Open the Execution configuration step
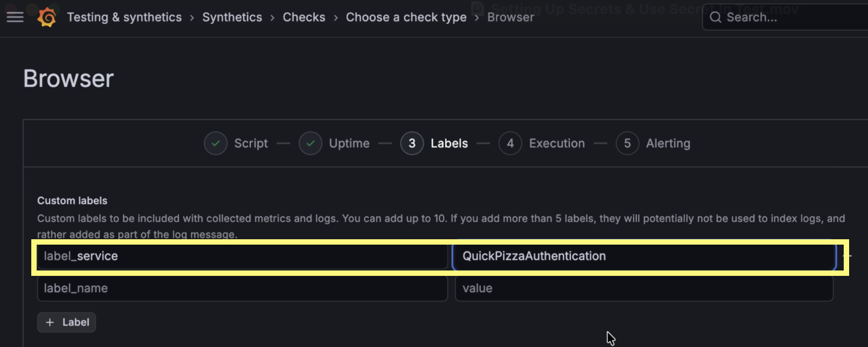Screen dimensions: 868x347 pos(556,143)
